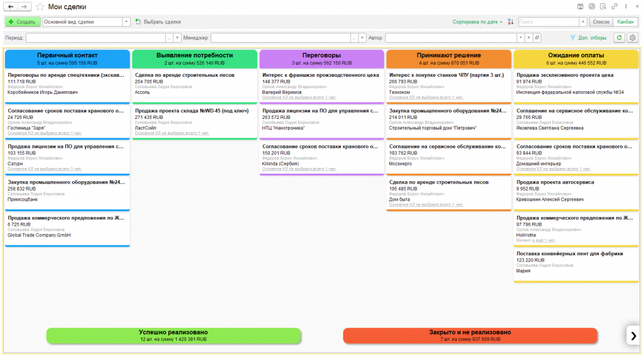
Task: Click the Создать button
Action: tap(23, 21)
